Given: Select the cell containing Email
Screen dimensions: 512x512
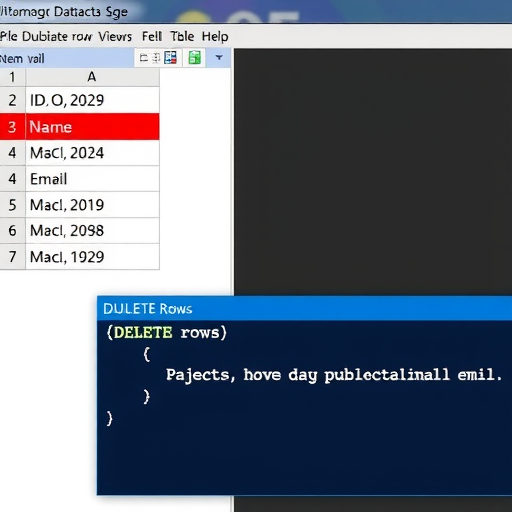Looking at the screenshot, I should pos(92,179).
